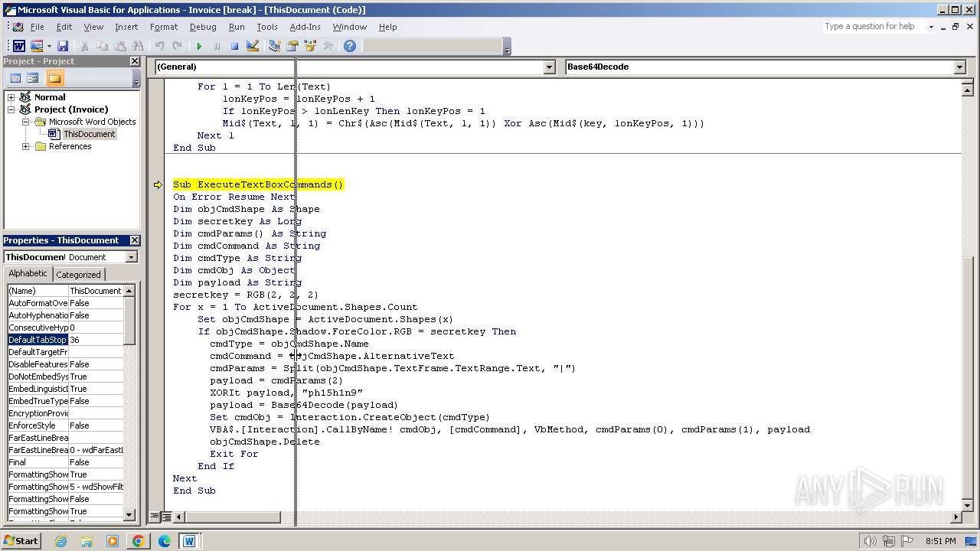
Task: Click the Copy toolbar icon
Action: 102,47
